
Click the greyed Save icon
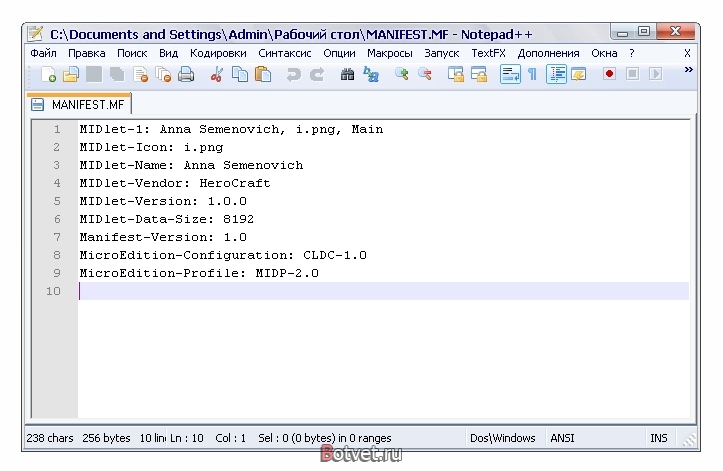pos(94,74)
